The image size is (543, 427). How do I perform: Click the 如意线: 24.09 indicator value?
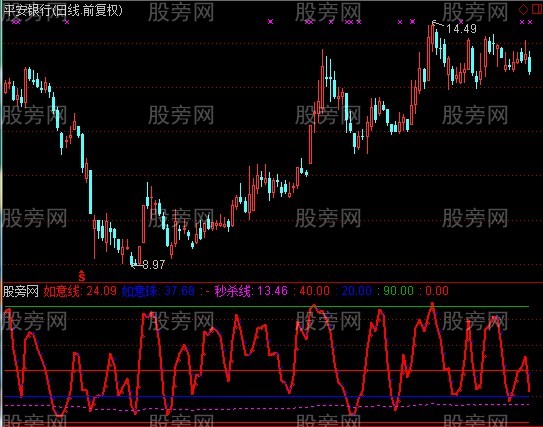click(80, 291)
